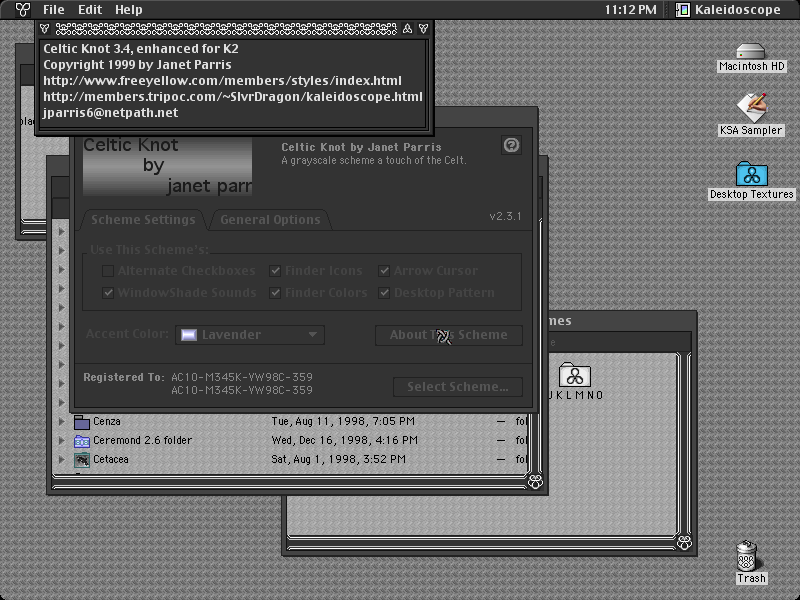Open the Edit menu
The width and height of the screenshot is (800, 600).
coord(90,10)
